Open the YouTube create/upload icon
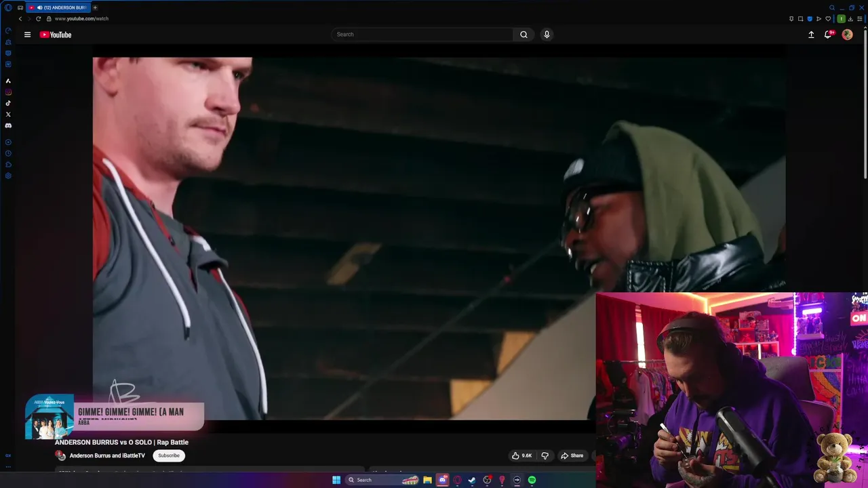The image size is (868, 488). (811, 35)
